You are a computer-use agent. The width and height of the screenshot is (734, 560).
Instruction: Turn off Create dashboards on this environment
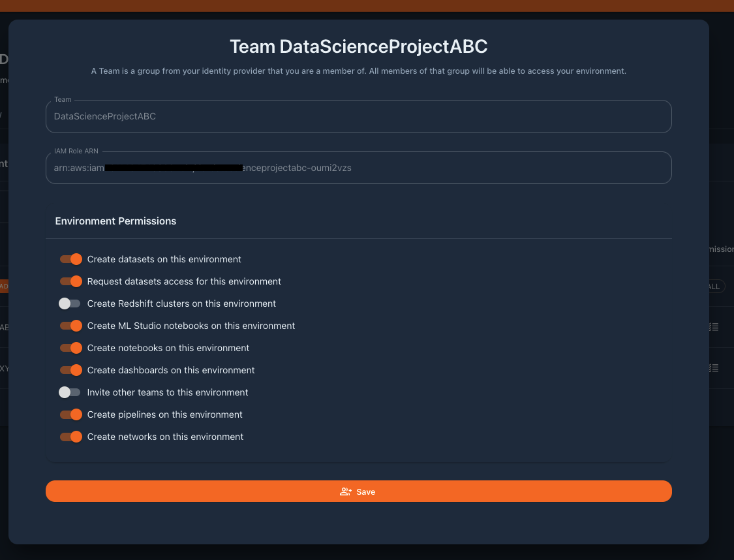pos(70,370)
